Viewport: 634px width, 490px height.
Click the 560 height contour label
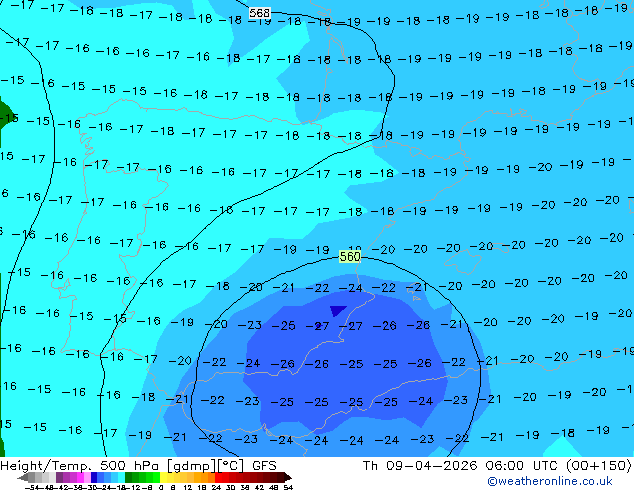pos(350,256)
